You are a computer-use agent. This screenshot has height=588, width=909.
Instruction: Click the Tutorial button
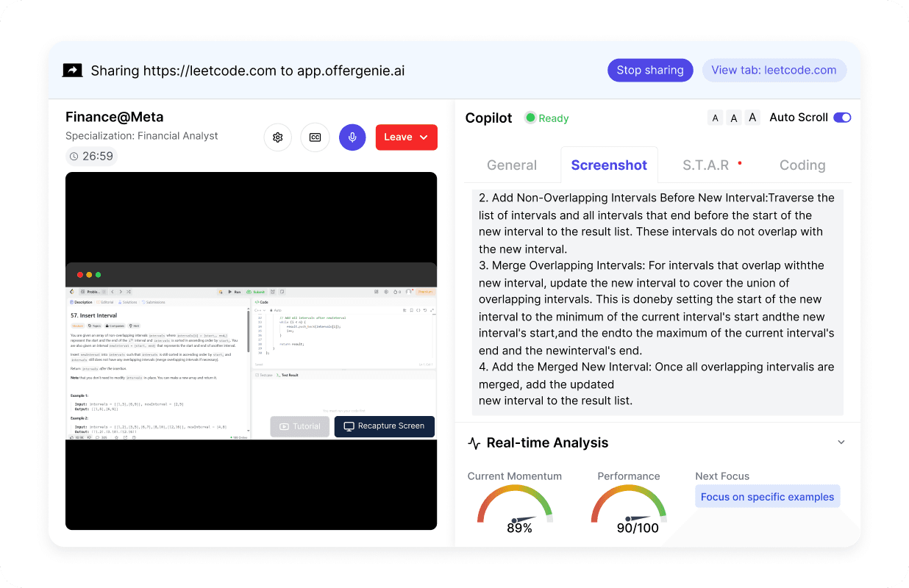pyautogui.click(x=300, y=426)
